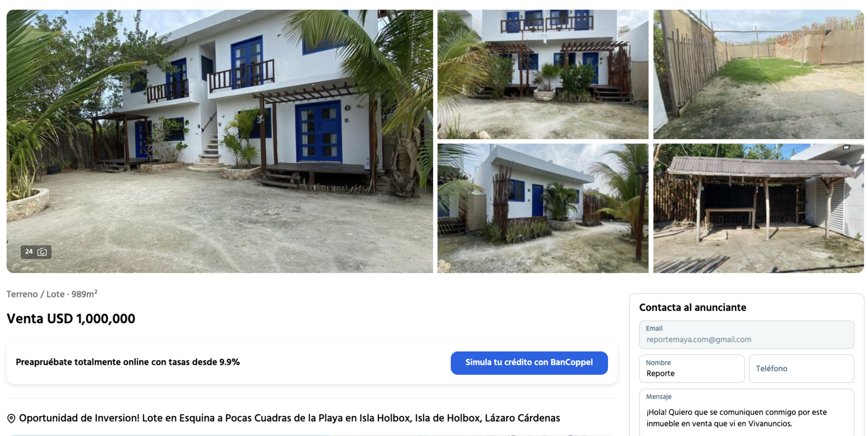Click inside the Mensaje text area

click(x=746, y=413)
